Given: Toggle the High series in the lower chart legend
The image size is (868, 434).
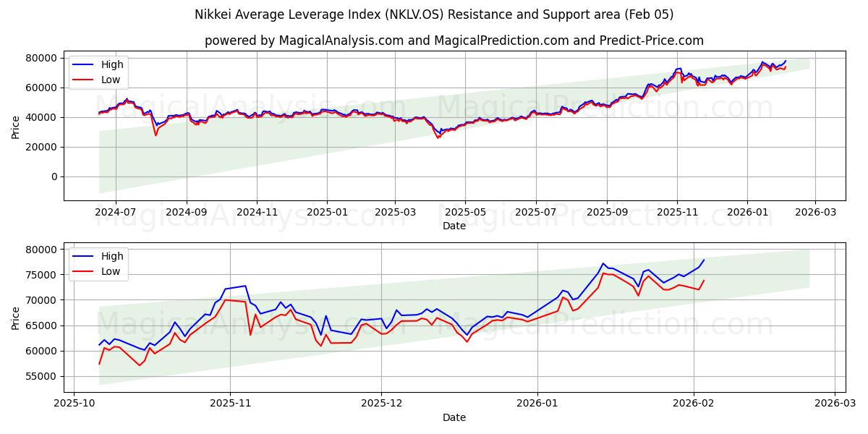Looking at the screenshot, I should pyautogui.click(x=113, y=255).
